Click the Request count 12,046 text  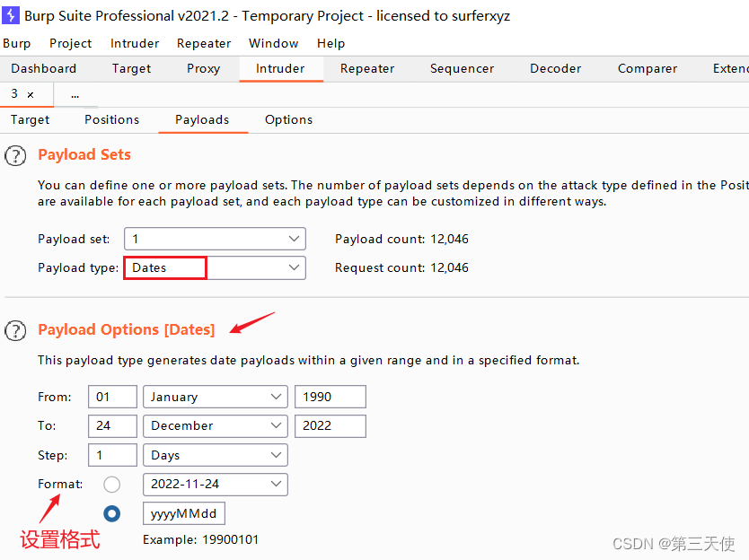coord(401,267)
